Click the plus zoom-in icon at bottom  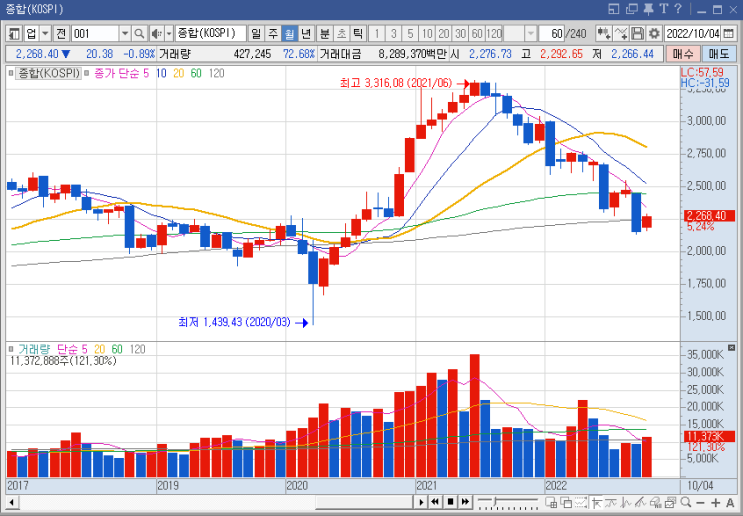[716, 502]
